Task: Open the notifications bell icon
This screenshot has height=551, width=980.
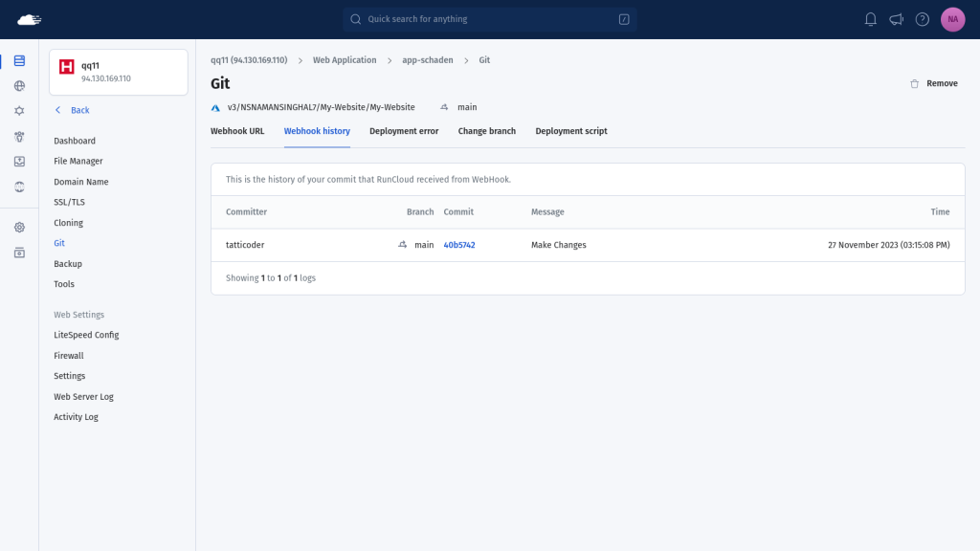Action: (x=870, y=19)
